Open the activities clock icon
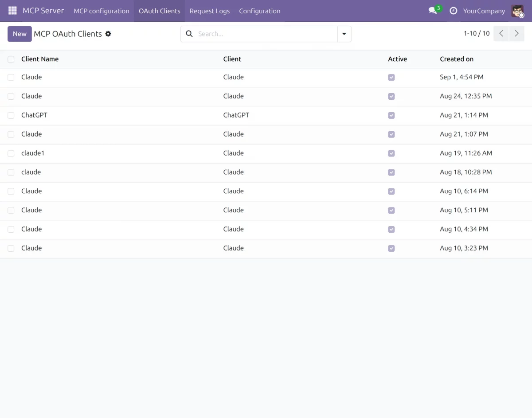This screenshot has height=418, width=532. coord(453,11)
